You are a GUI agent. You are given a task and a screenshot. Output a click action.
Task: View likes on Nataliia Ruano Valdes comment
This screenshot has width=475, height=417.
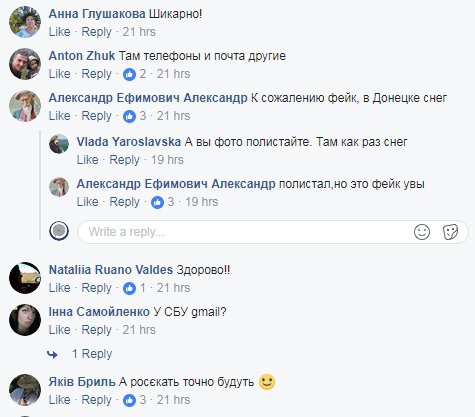coord(134,288)
